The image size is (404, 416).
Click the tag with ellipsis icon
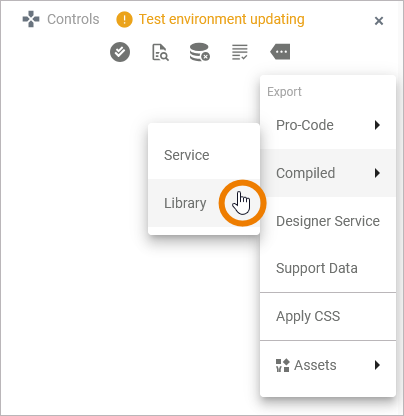point(280,52)
